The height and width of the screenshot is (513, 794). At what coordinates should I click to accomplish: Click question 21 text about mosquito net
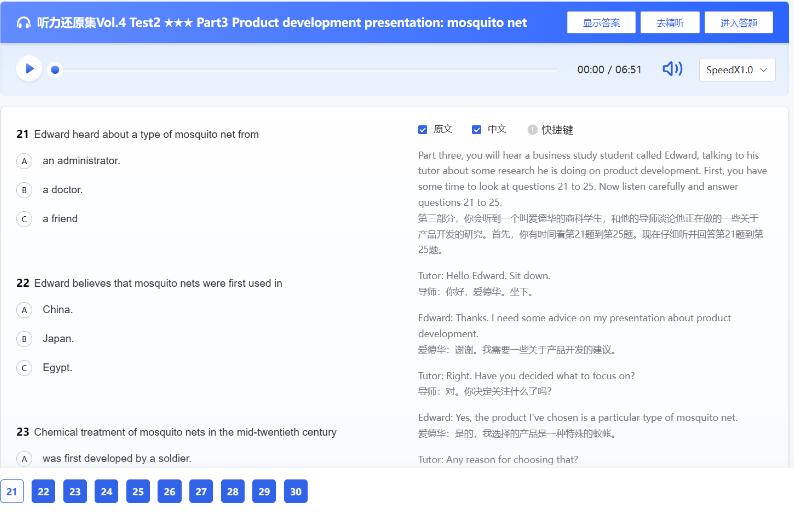pyautogui.click(x=146, y=134)
